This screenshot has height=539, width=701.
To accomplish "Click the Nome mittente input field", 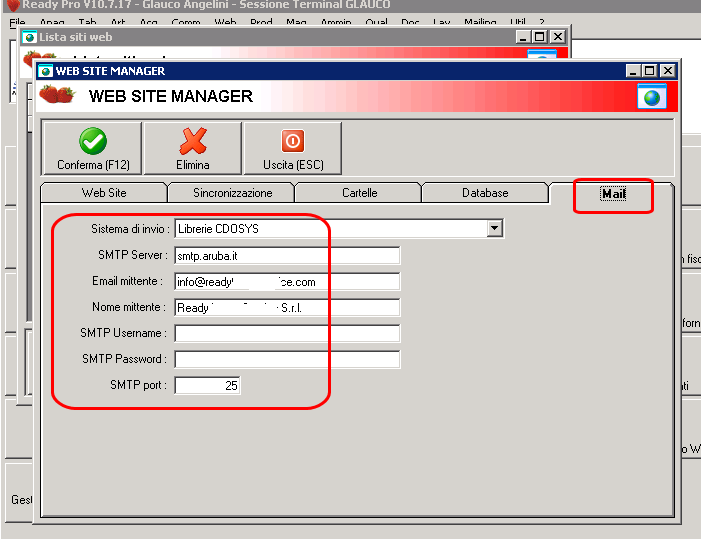I will (x=287, y=307).
